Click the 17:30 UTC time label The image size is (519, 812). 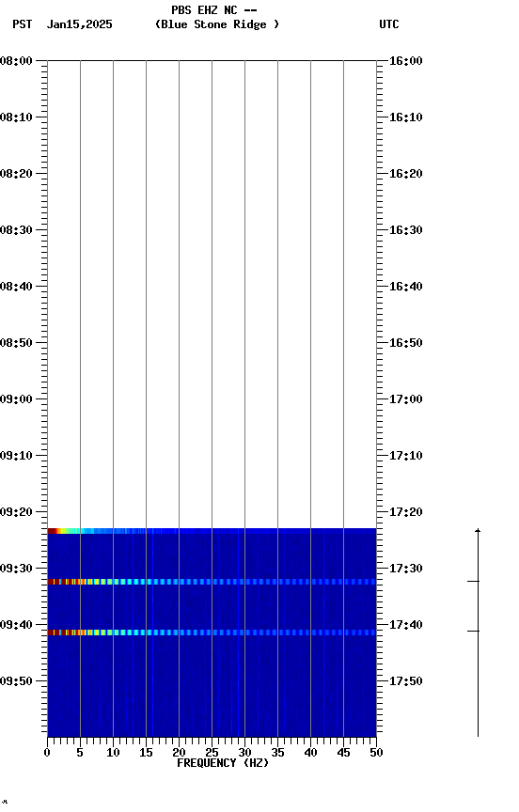(406, 569)
